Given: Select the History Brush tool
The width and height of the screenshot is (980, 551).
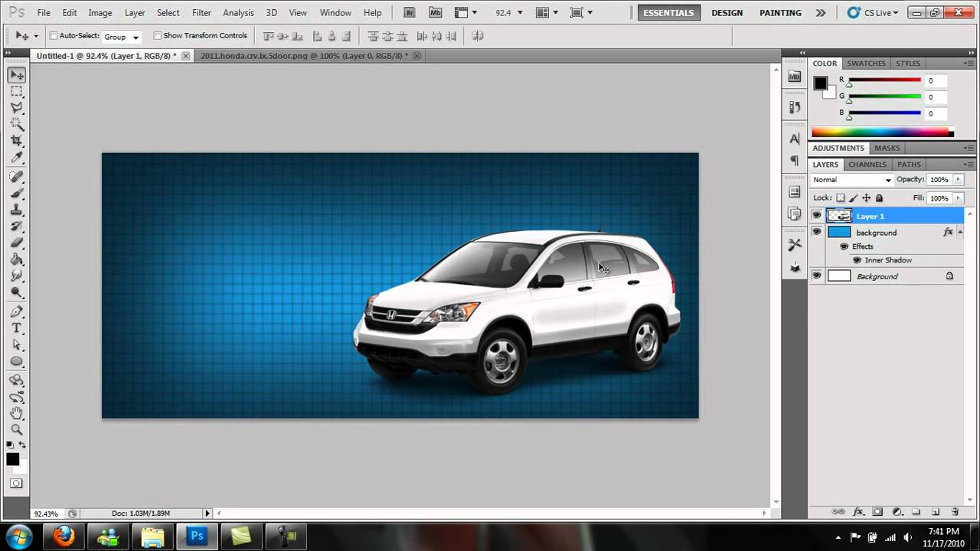Looking at the screenshot, I should tap(16, 227).
